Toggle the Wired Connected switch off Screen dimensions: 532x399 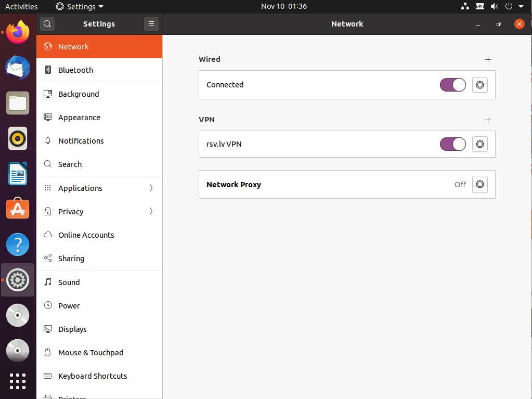[452, 85]
